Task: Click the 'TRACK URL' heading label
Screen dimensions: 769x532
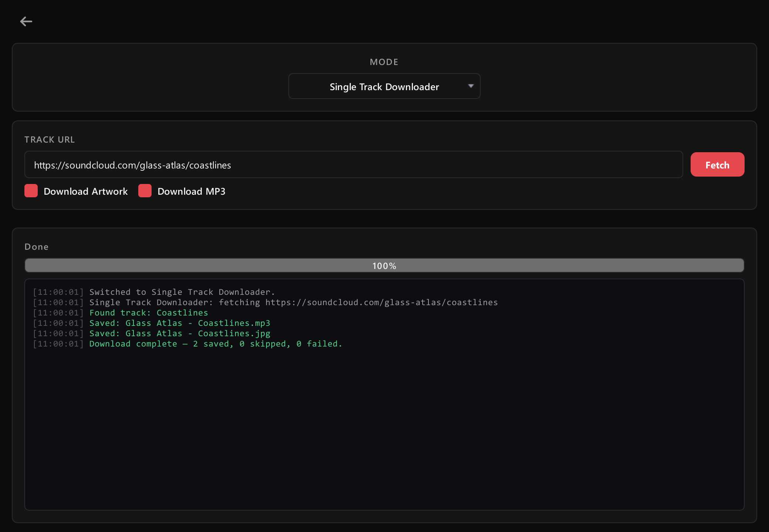Action: pos(50,140)
